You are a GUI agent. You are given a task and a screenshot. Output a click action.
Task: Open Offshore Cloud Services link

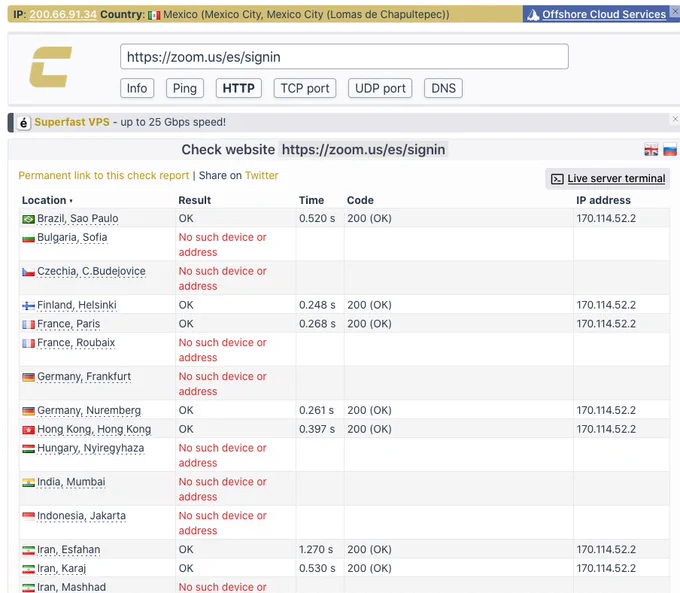click(x=604, y=14)
